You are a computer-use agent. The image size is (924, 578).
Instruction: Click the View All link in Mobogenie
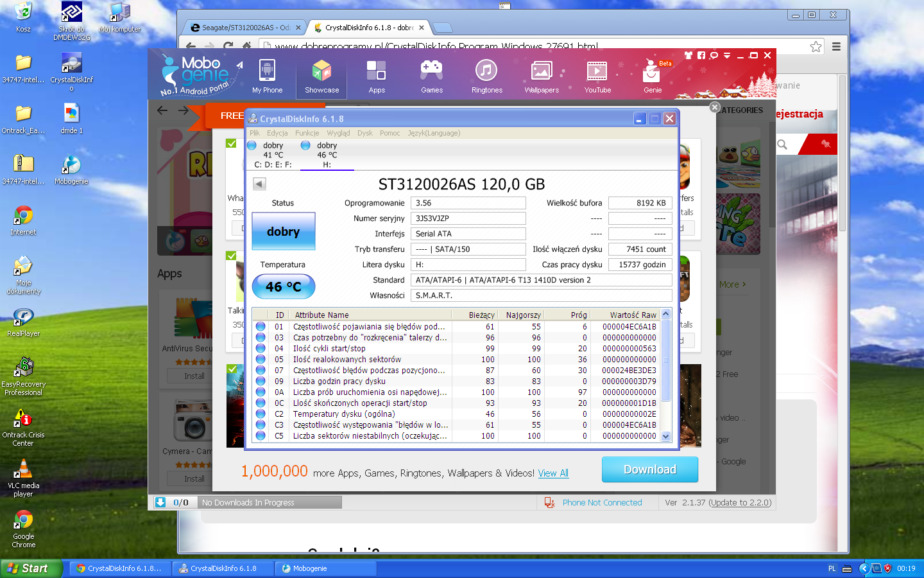553,473
